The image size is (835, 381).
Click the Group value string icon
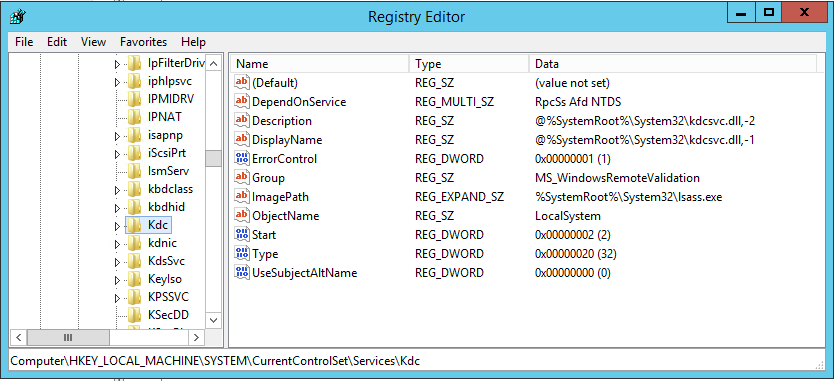pos(242,177)
